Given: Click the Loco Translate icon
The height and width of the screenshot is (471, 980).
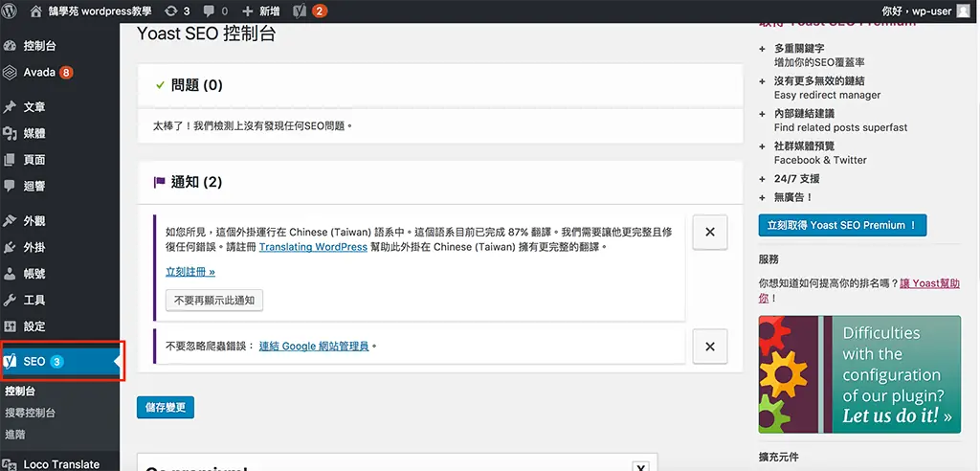Looking at the screenshot, I should coord(10,464).
